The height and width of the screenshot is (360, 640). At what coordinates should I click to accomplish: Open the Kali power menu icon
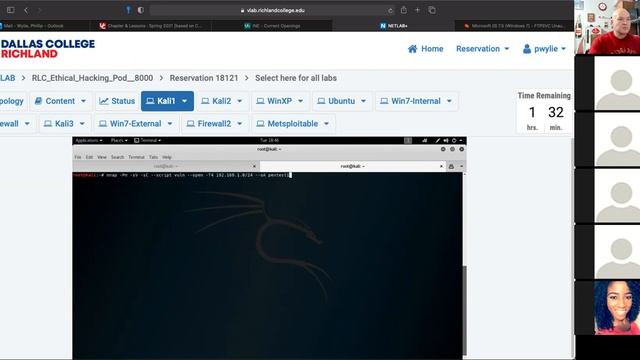click(x=454, y=140)
